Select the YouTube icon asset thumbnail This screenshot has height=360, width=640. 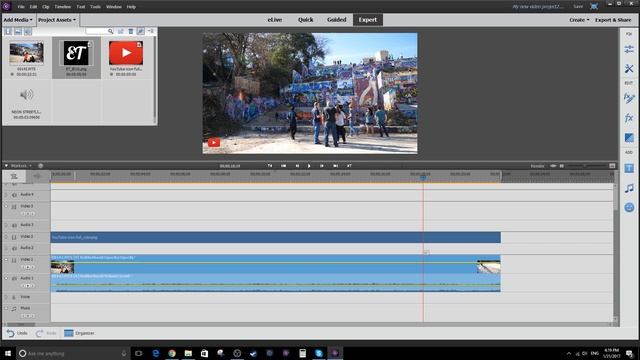126,53
